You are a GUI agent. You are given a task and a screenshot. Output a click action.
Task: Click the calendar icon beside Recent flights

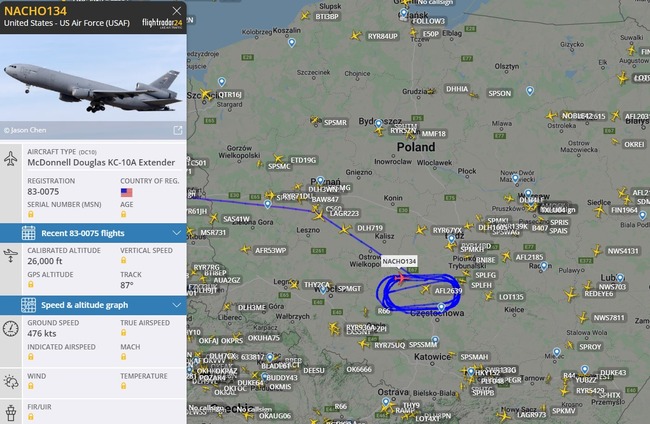point(29,233)
